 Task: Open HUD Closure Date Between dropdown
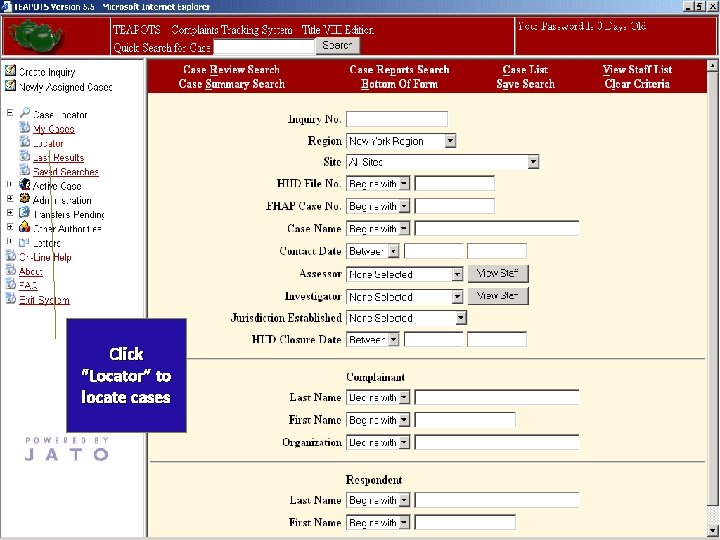[394, 340]
